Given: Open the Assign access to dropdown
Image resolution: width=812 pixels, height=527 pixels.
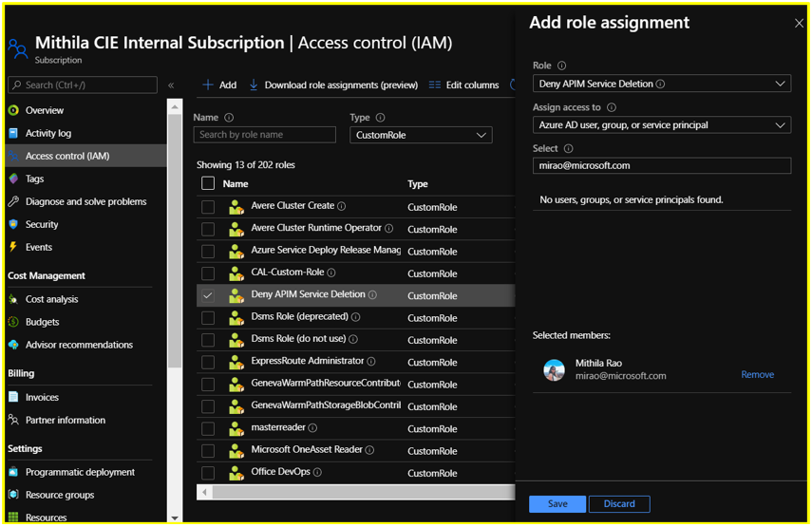Looking at the screenshot, I should (x=661, y=125).
